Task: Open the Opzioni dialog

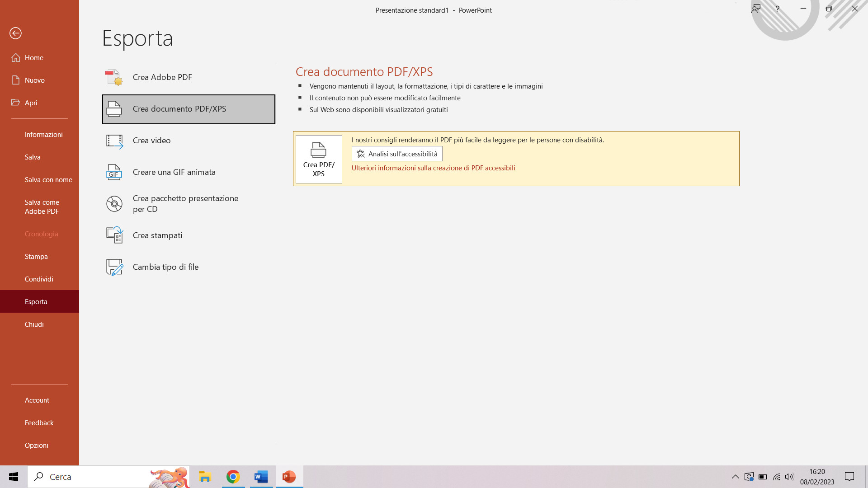Action: pos(36,445)
